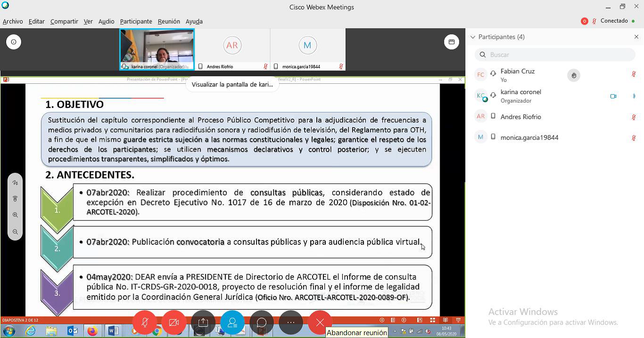Open the video layout selector icon

pos(451,42)
